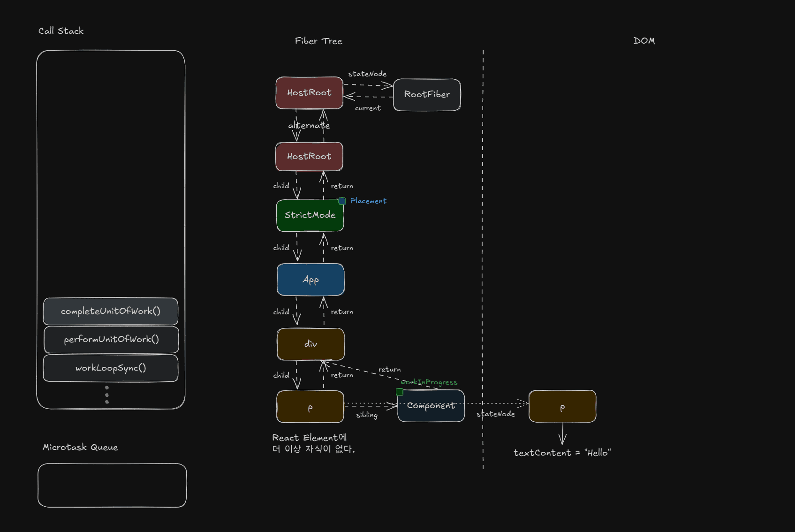The image size is (795, 532).
Task: Select the p node in Fiber Tree
Action: (x=310, y=407)
